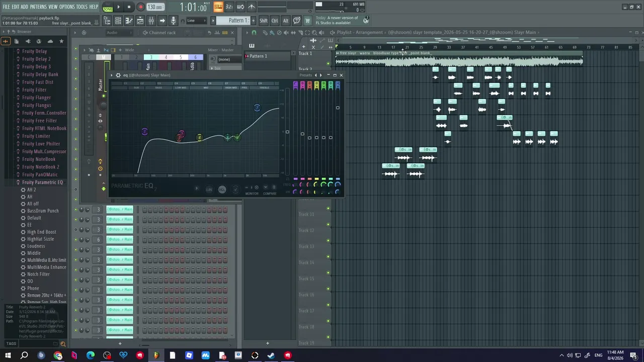The image size is (644, 362).
Task: Select next preset in EQ window
Action: click(320, 75)
